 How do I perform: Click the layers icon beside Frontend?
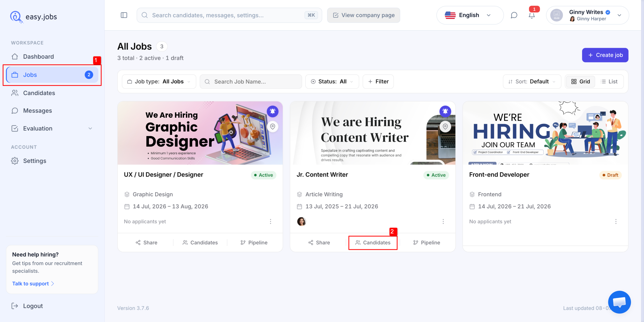click(472, 194)
